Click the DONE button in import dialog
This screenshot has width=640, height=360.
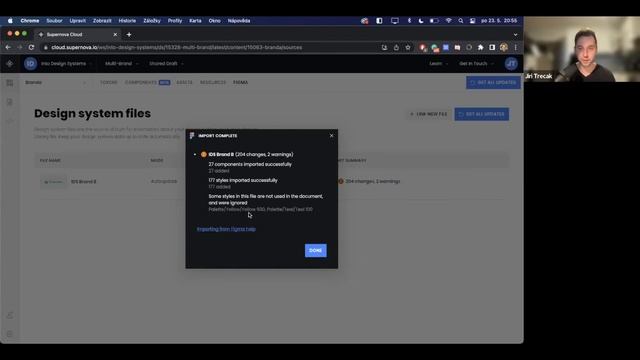point(316,250)
